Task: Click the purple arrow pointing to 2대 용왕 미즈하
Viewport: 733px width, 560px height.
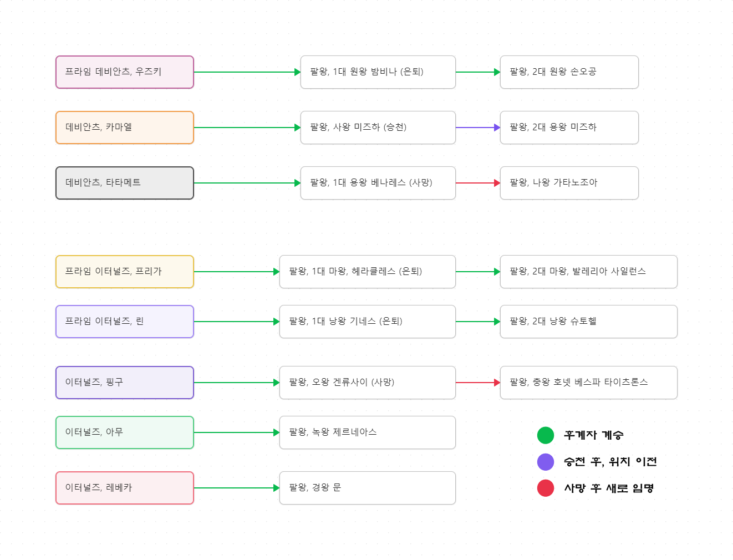Action: click(477, 128)
